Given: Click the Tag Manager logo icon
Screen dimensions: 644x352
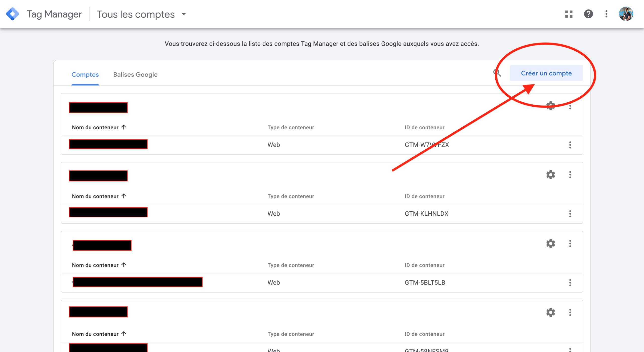Looking at the screenshot, I should pos(12,14).
